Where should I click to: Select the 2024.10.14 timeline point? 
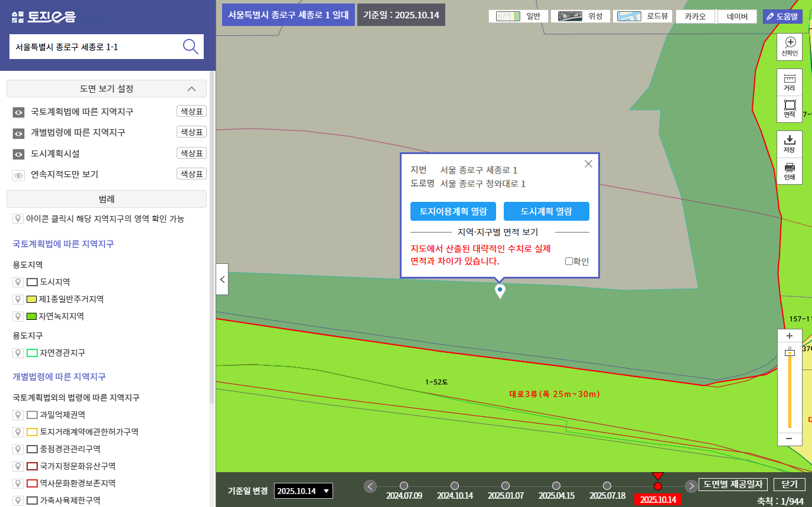pos(455,486)
